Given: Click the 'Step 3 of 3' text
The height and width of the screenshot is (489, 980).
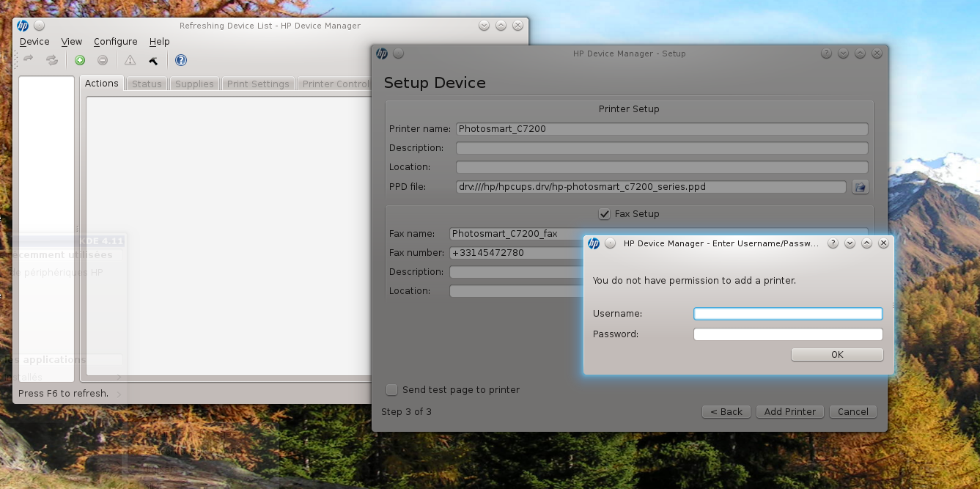Looking at the screenshot, I should click(x=406, y=412).
